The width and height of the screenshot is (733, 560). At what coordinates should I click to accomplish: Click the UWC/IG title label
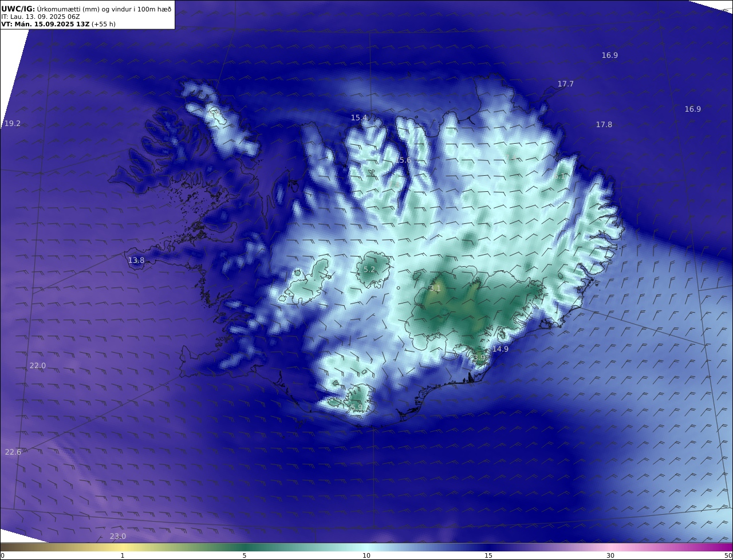pyautogui.click(x=18, y=9)
